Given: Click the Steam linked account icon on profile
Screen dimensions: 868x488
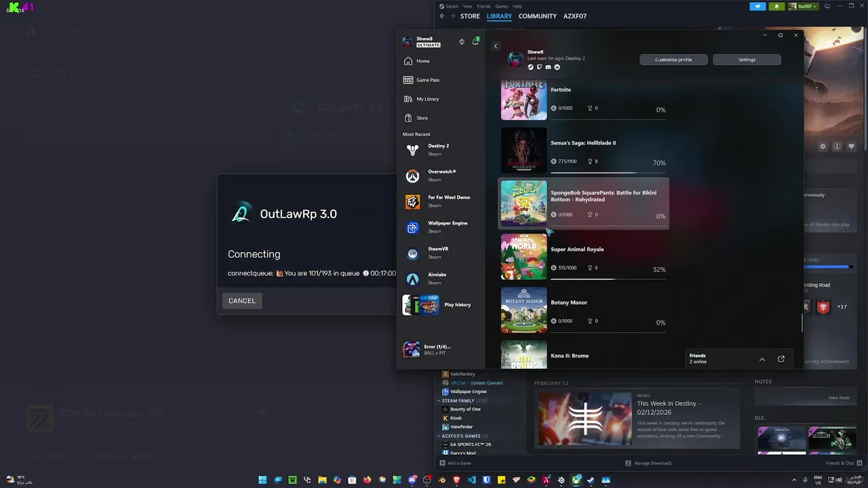Looking at the screenshot, I should click(530, 67).
